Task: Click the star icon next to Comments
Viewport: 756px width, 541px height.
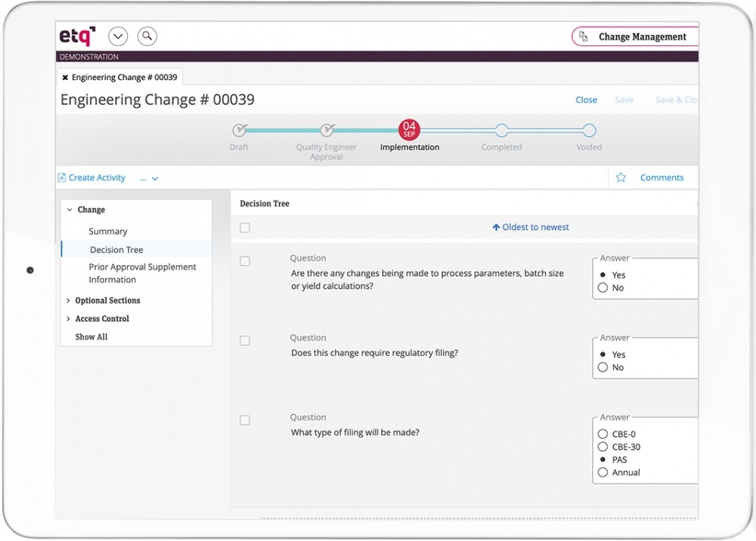Action: point(620,177)
